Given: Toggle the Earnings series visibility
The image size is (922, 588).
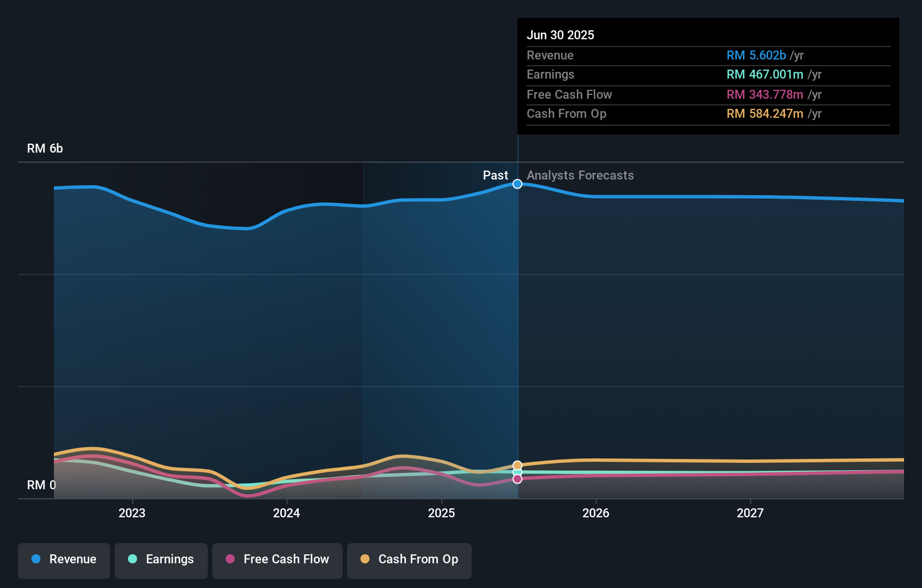Looking at the screenshot, I should tap(161, 559).
